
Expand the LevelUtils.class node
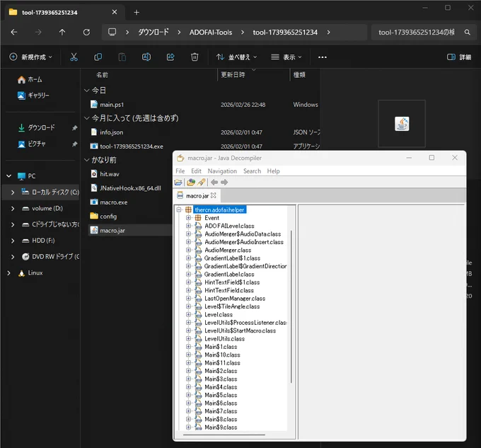(x=189, y=339)
